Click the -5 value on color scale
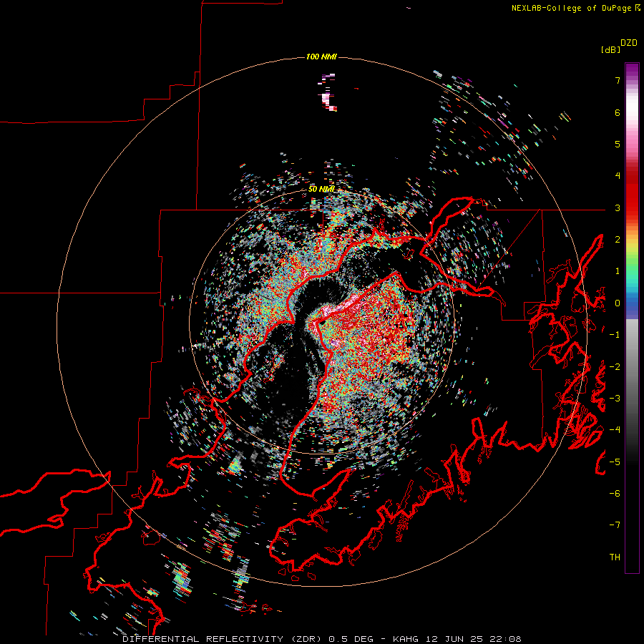Image resolution: width=644 pixels, height=644 pixels. click(x=615, y=462)
